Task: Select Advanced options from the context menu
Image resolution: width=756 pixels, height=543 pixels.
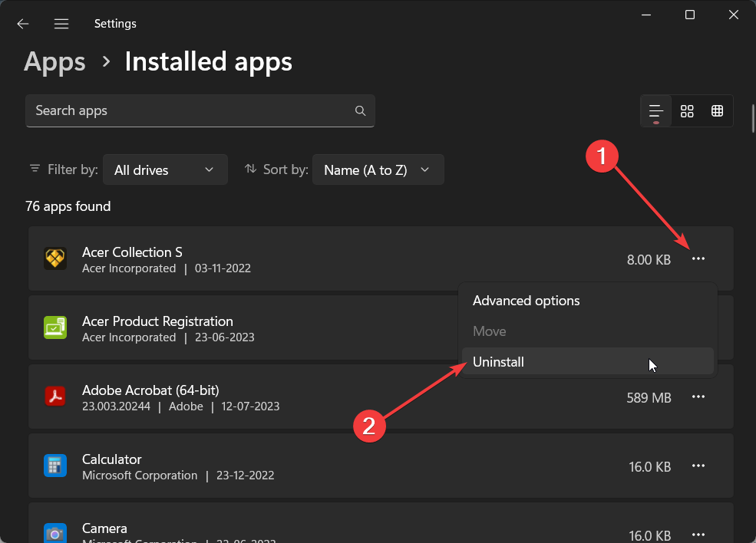Action: (588, 301)
